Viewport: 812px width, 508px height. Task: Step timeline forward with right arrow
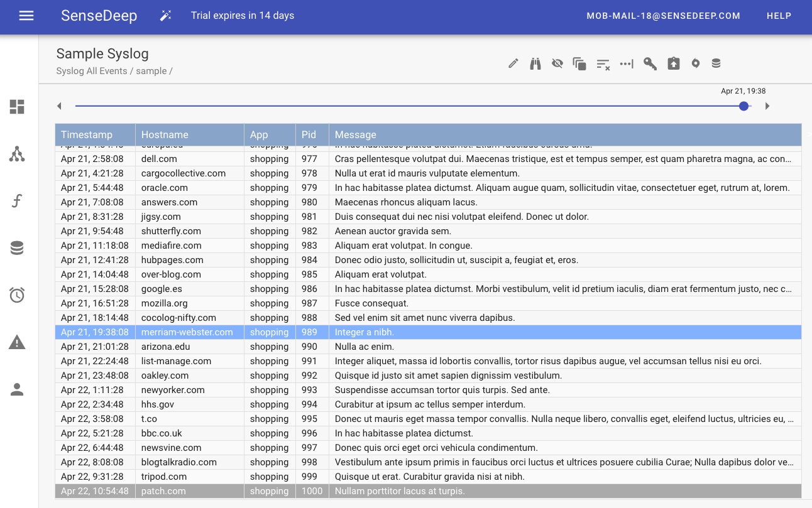[767, 106]
